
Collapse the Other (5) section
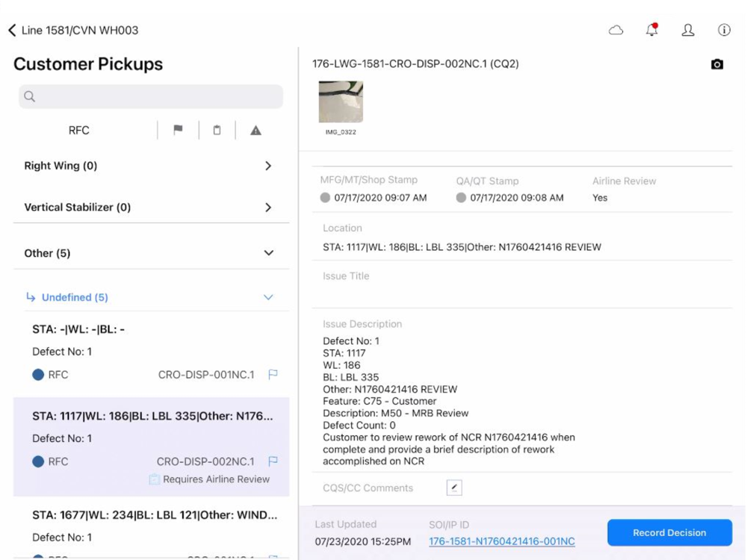pos(151,253)
